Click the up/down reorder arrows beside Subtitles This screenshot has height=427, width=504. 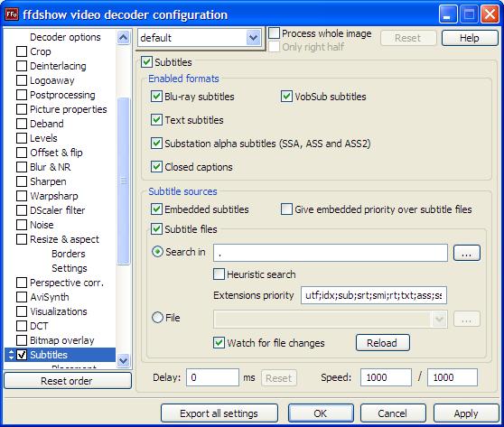pos(11,355)
